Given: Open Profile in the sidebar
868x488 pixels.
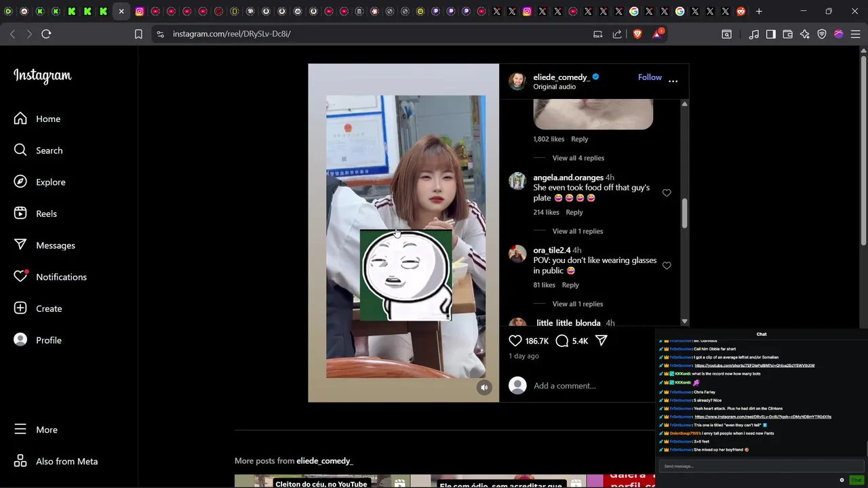Looking at the screenshot, I should click(37, 340).
